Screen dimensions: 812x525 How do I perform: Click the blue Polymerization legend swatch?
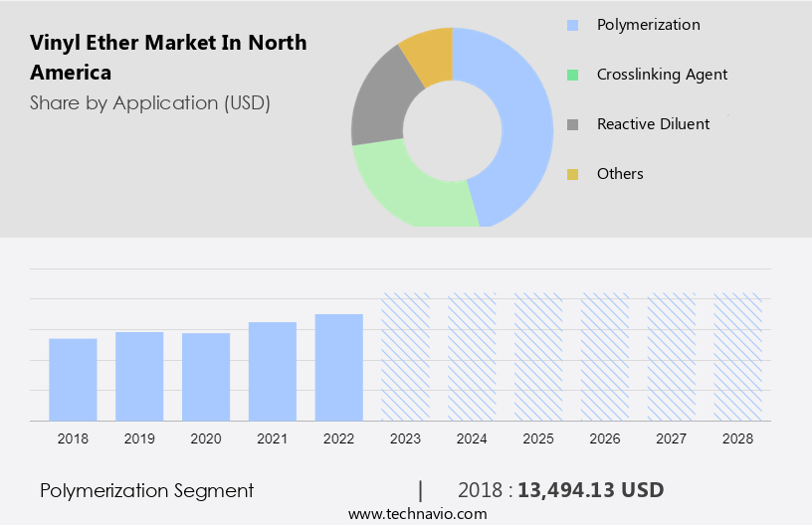click(x=572, y=25)
